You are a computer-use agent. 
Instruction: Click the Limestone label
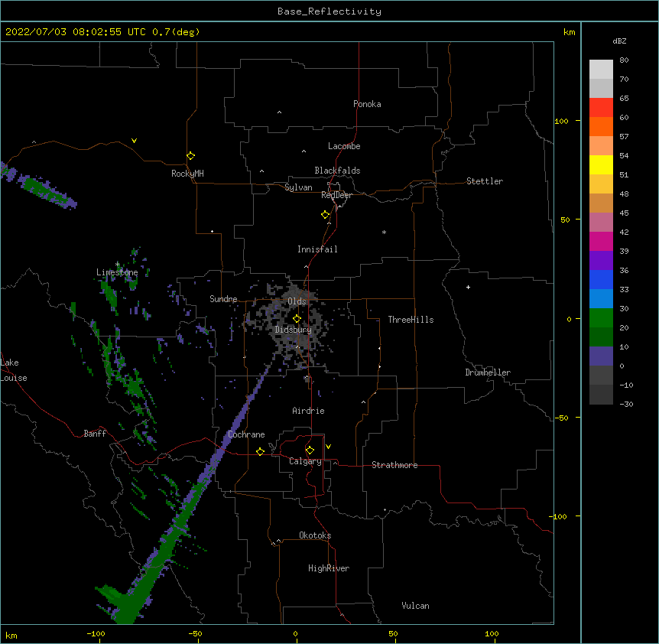117,272
